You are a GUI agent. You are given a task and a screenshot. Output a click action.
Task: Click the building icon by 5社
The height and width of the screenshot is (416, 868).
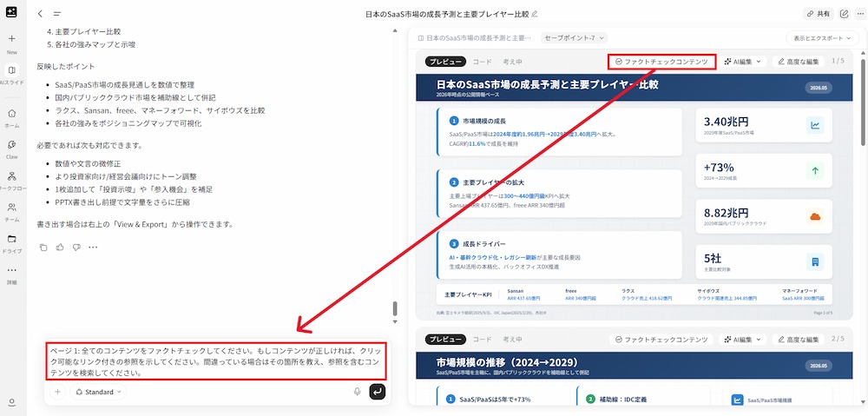pos(815,261)
